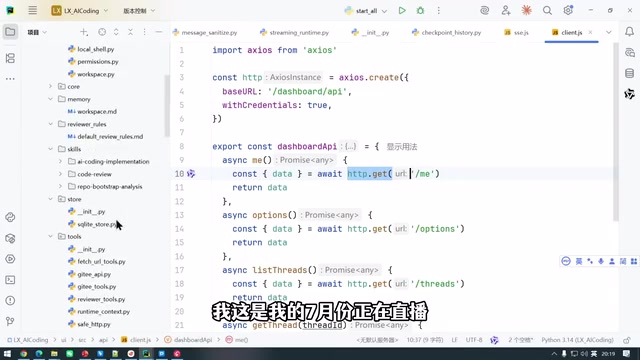Collapse the memory folder

click(x=51, y=99)
